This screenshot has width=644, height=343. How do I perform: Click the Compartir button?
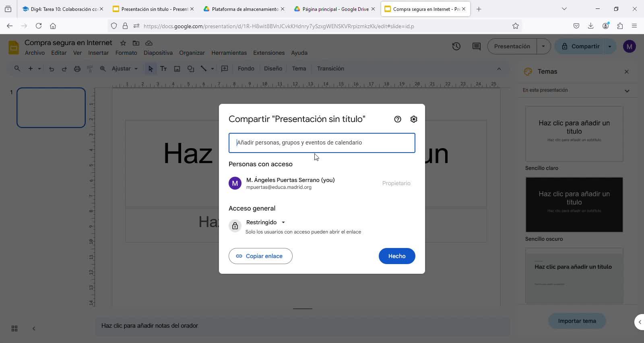(x=580, y=46)
